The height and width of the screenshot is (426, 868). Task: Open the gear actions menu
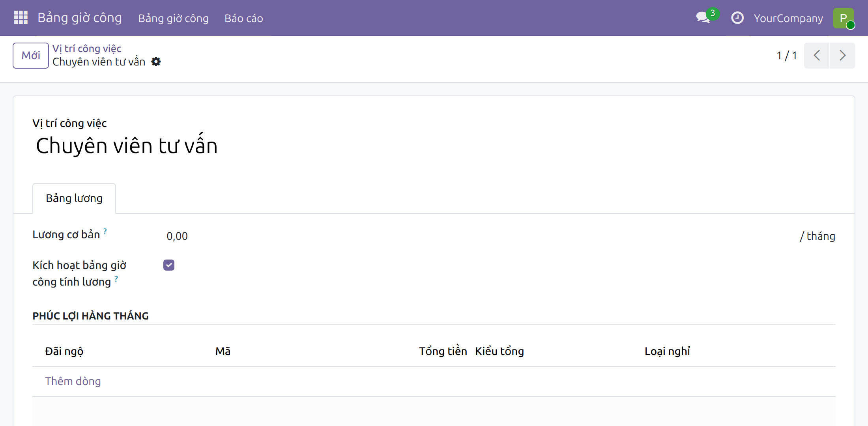click(156, 62)
